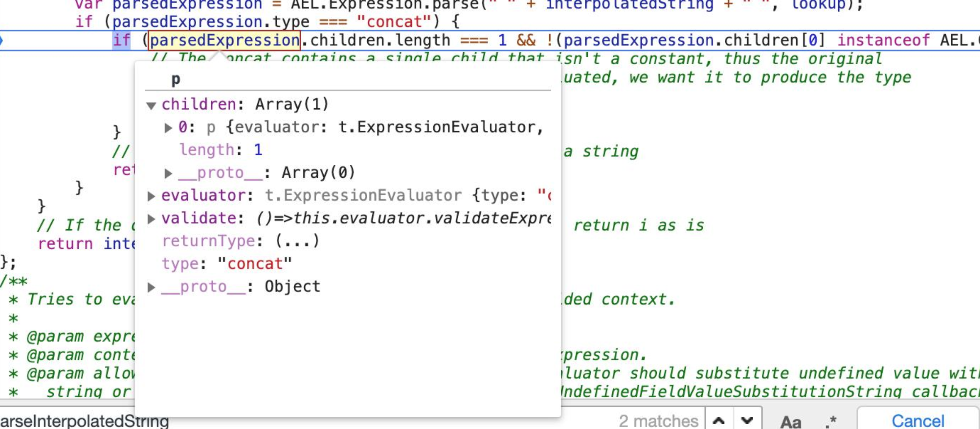This screenshot has width=980, height=429.
Task: Jump to next search match arrow
Action: tap(747, 420)
